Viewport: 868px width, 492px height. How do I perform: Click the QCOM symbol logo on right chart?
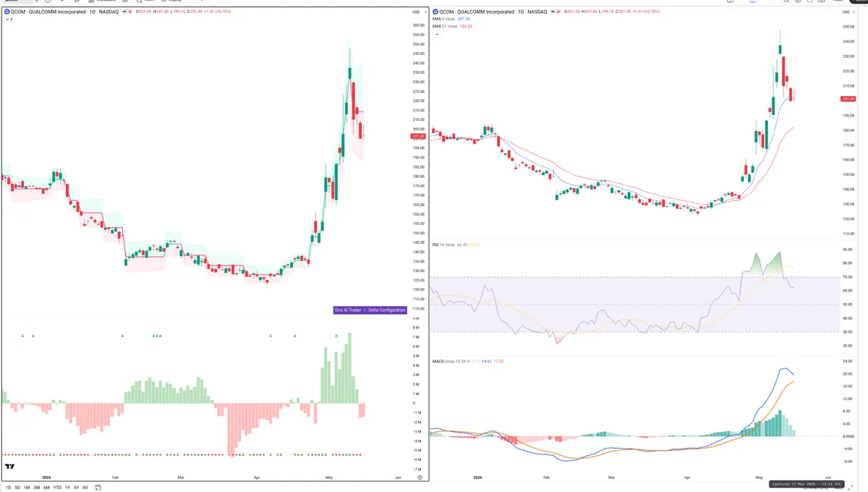[435, 12]
